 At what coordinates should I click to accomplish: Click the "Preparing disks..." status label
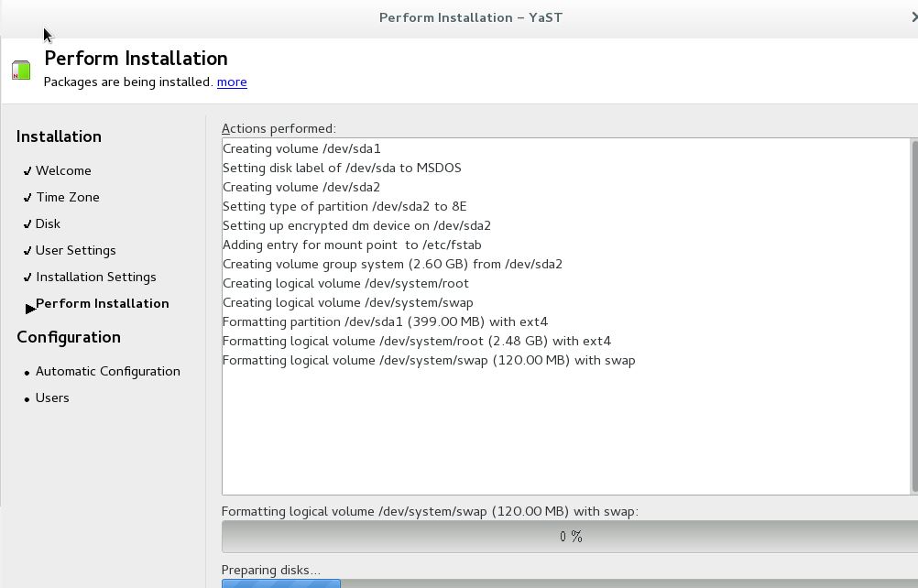[271, 571]
